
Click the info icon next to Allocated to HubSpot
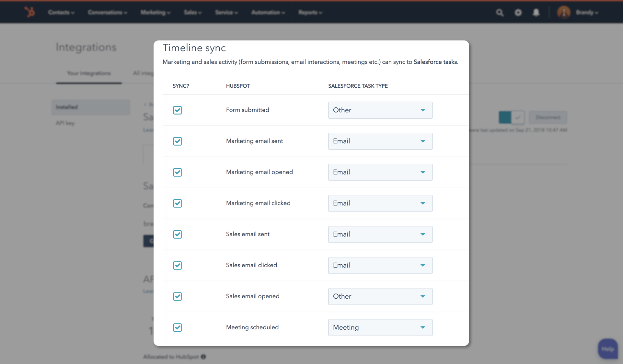203,357
